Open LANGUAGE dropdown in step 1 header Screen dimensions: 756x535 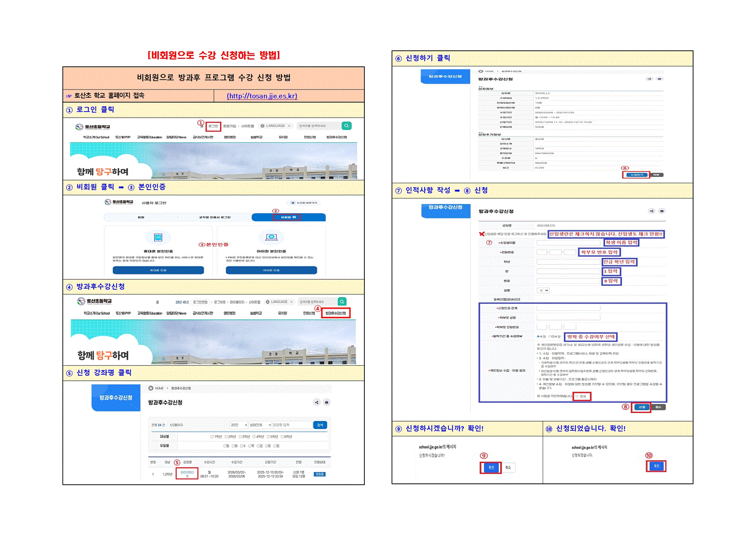tap(276, 126)
